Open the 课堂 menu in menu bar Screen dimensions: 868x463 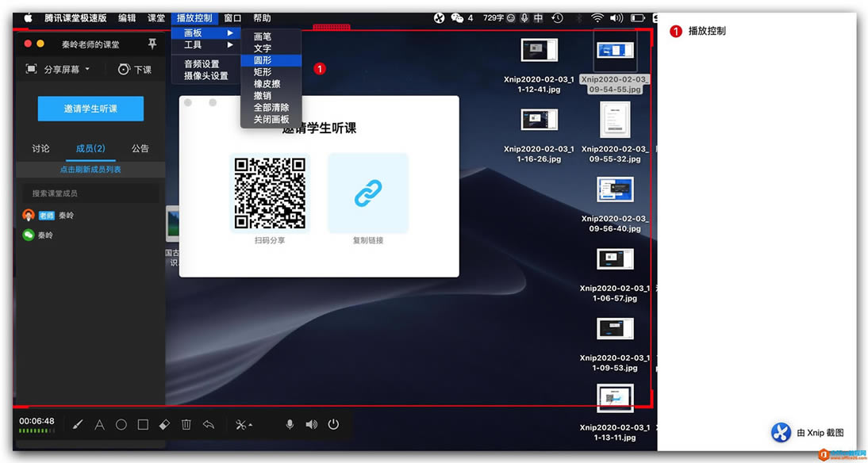[156, 18]
